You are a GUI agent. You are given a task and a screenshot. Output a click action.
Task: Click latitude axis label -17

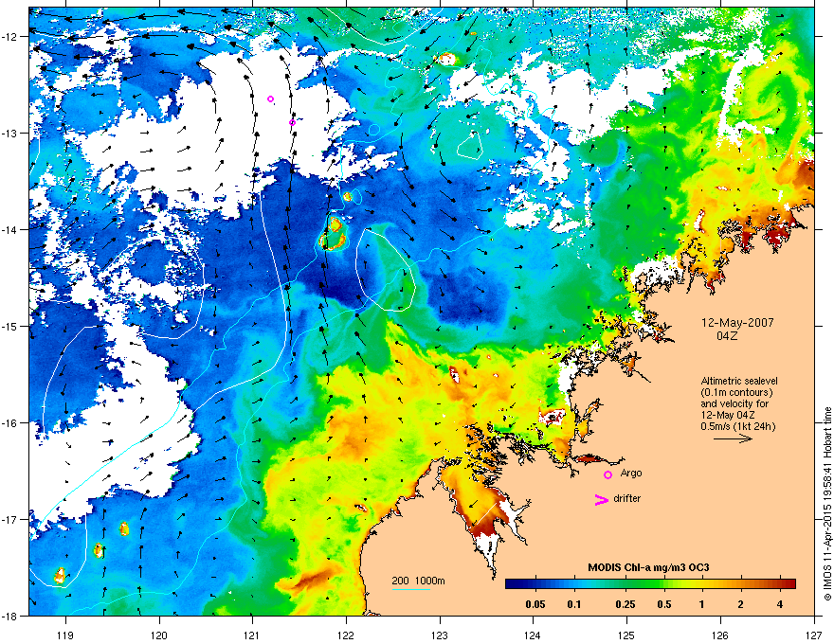10,520
